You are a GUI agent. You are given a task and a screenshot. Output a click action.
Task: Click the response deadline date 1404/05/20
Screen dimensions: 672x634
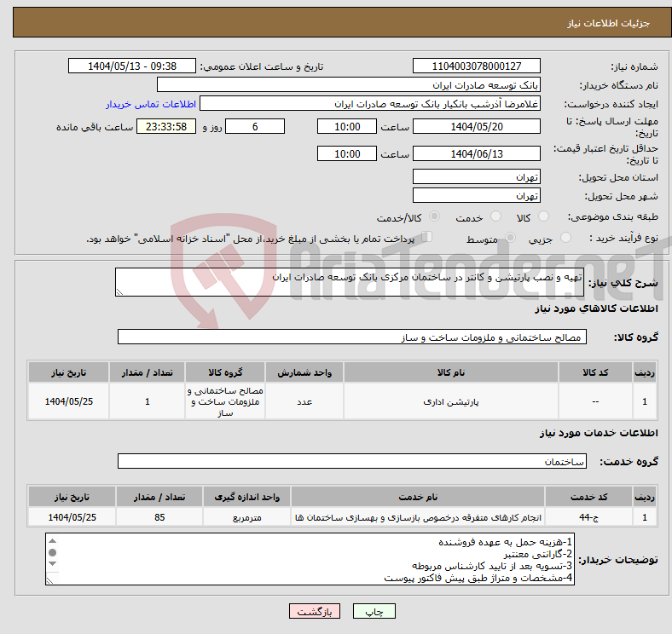(476, 126)
